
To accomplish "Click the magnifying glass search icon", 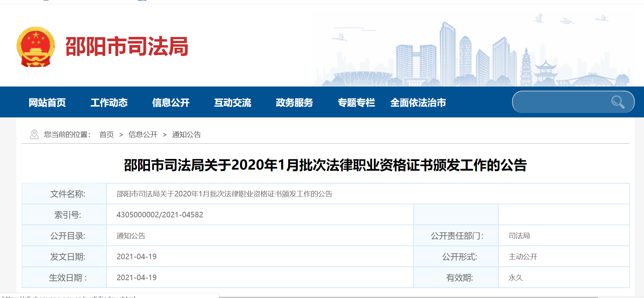I will tap(617, 102).
